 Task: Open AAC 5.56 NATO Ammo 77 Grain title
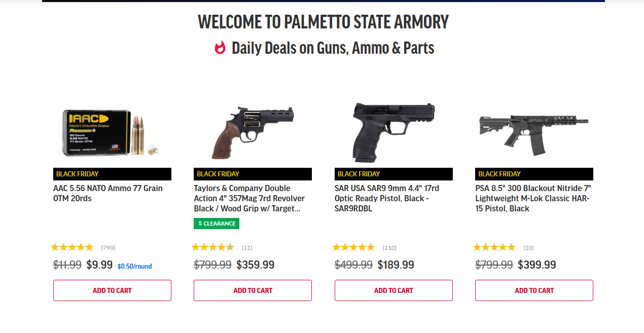108,193
